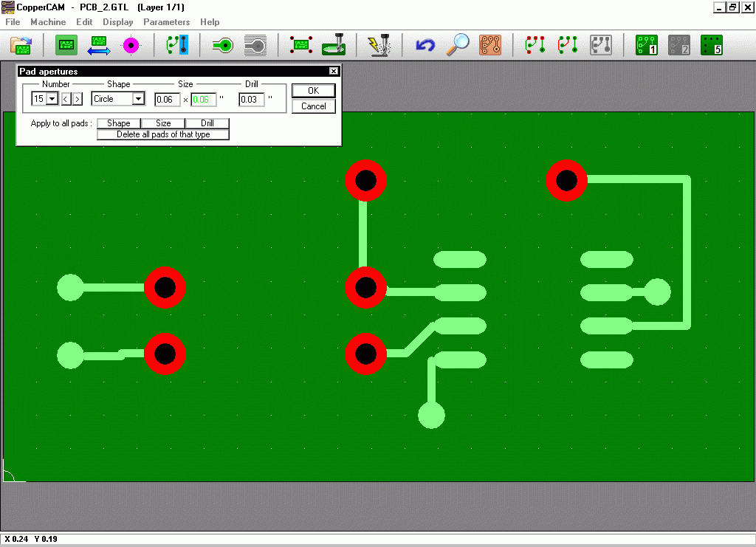Open the aperture Number dropdown
756x547 pixels.
pyautogui.click(x=52, y=99)
